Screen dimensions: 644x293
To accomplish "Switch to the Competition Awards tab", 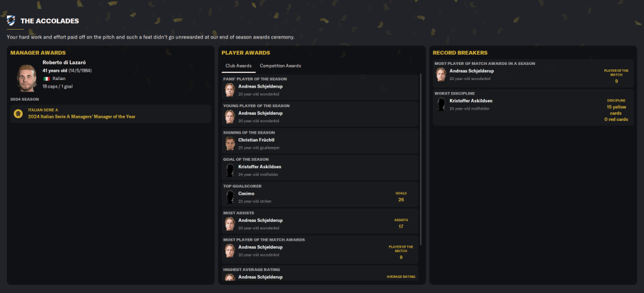I will coord(280,66).
